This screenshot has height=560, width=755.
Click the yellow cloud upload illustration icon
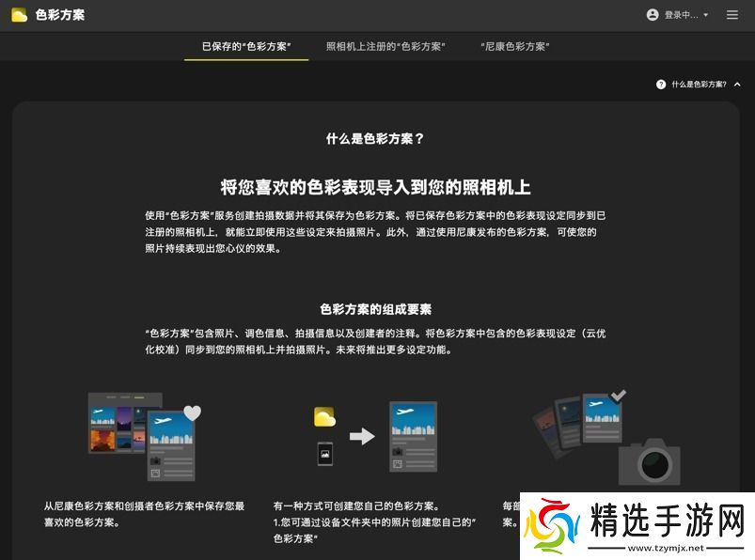[x=324, y=415]
